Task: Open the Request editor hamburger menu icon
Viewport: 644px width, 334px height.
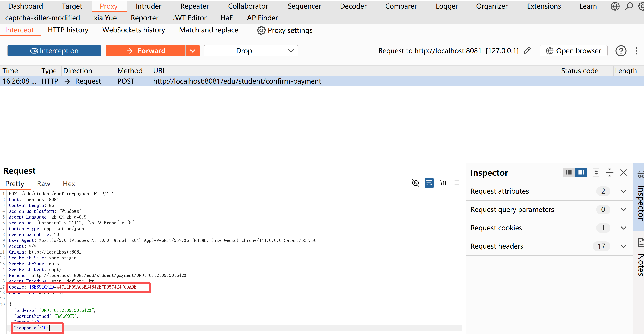Action: coord(457,183)
